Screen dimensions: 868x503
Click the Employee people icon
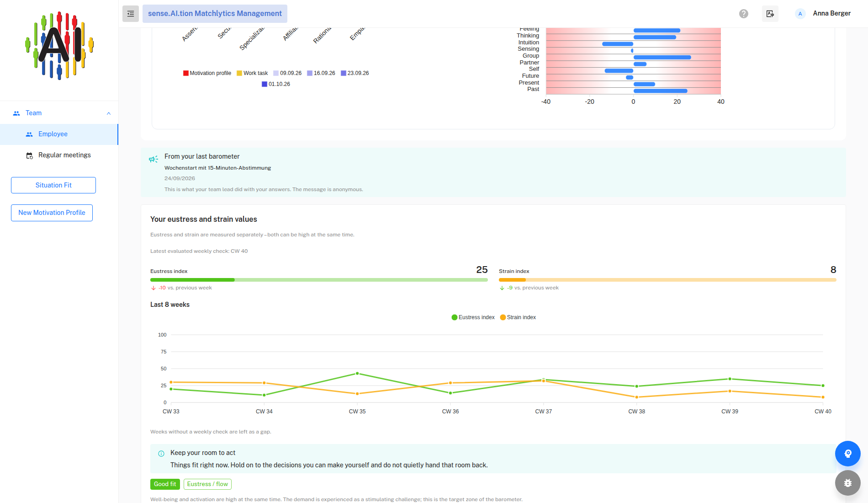[x=29, y=134]
